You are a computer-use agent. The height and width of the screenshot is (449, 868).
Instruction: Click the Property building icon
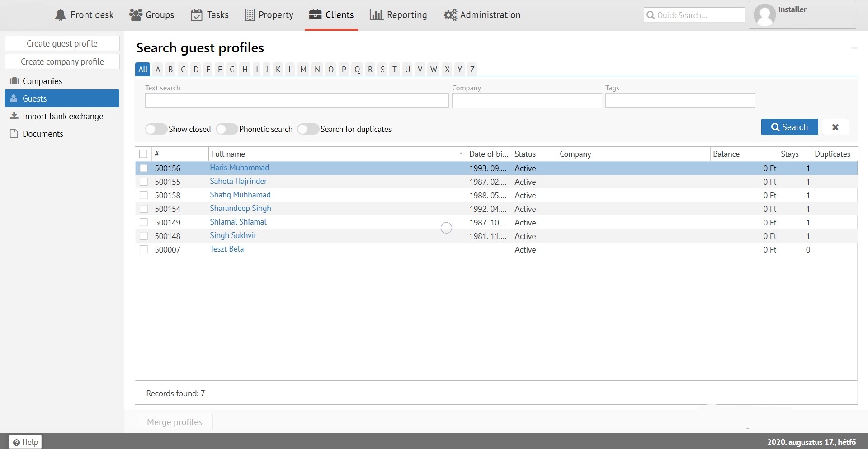point(250,15)
